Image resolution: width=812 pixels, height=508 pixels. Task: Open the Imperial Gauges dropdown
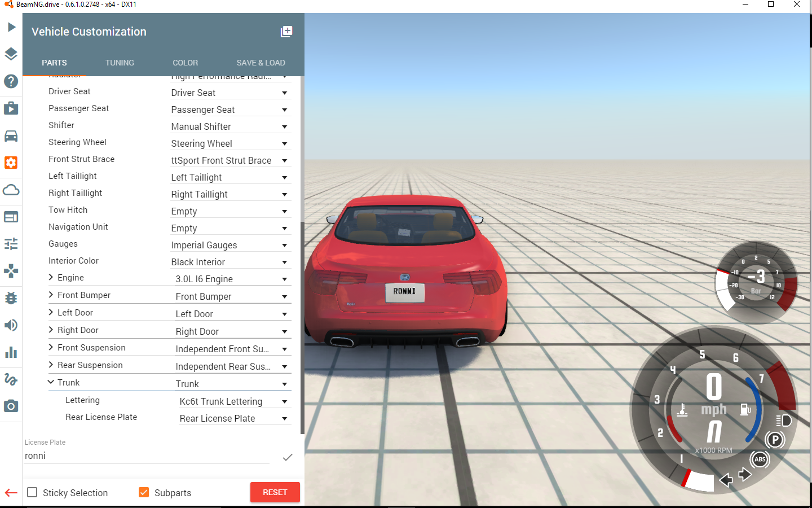pos(231,245)
